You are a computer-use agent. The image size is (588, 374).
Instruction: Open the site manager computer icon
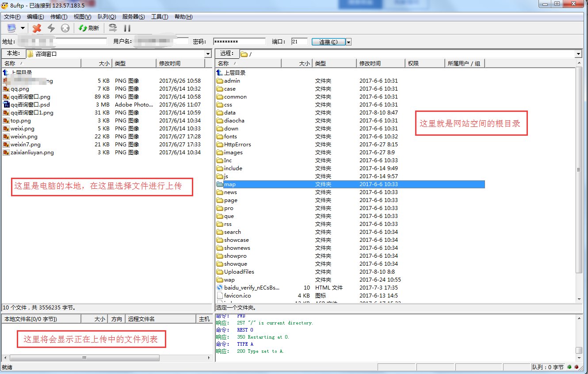11,28
